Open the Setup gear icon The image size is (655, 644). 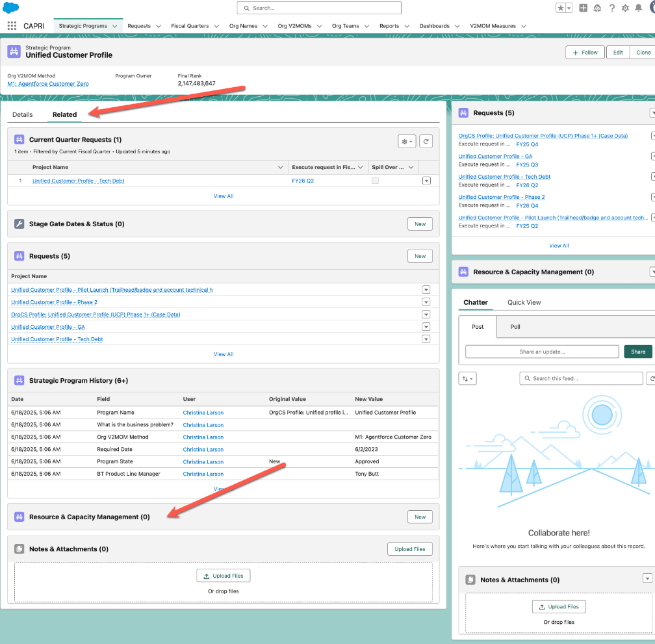pyautogui.click(x=625, y=8)
